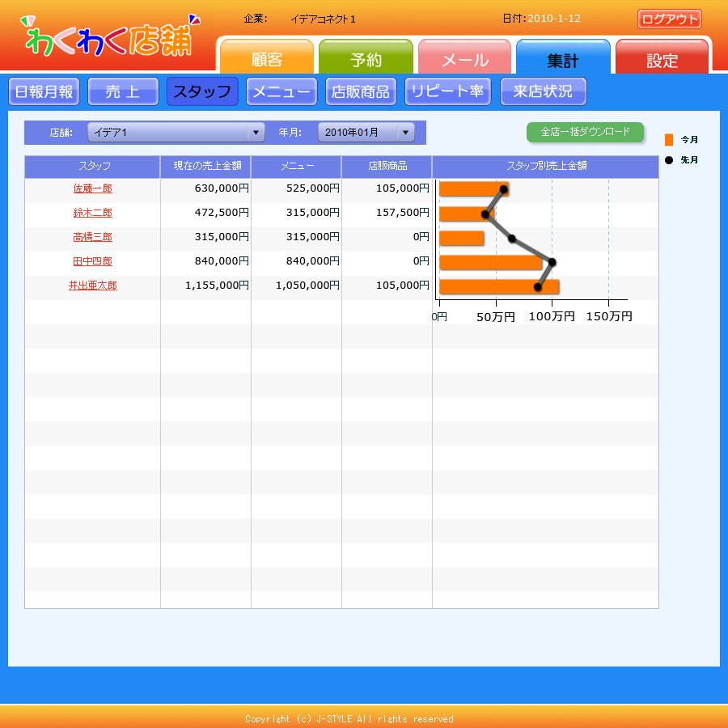Open the 店舗 dropdown showing イデア1
This screenshot has width=728, height=728.
[x=176, y=133]
